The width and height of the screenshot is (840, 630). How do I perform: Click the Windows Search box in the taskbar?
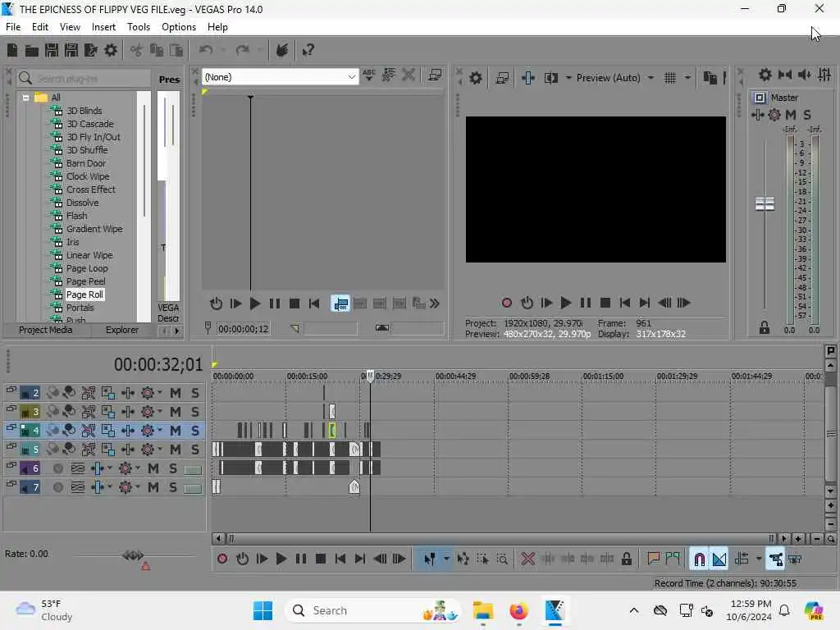click(x=373, y=610)
